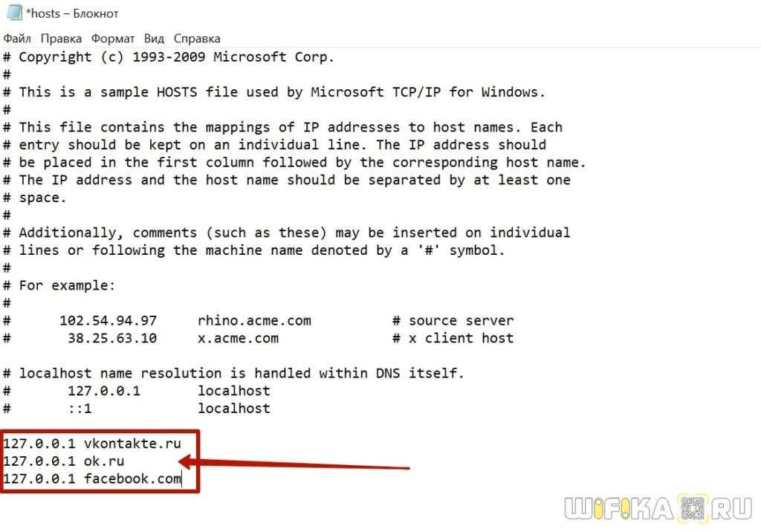Click the 102.54.94.97 example IP address
Image resolution: width=761 pixels, height=532 pixels.
(109, 320)
